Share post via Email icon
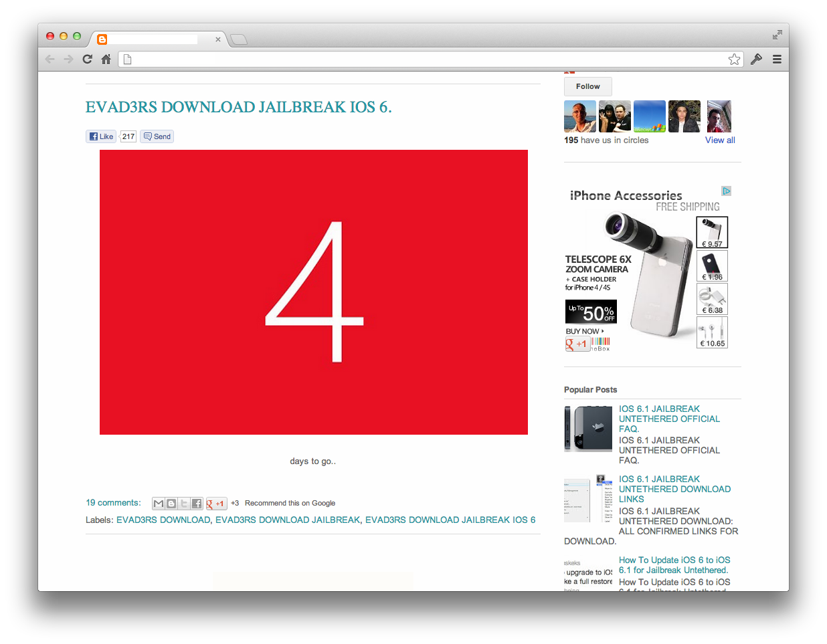 click(159, 504)
